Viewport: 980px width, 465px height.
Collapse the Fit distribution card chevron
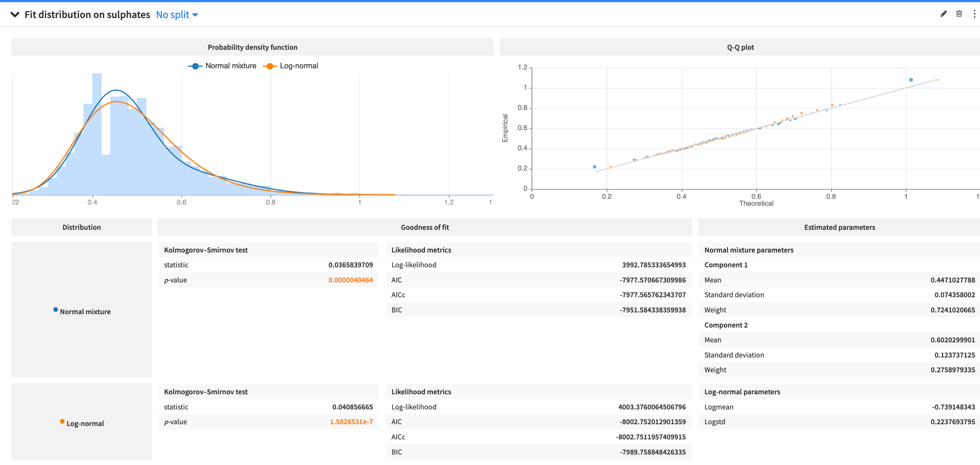pos(15,14)
